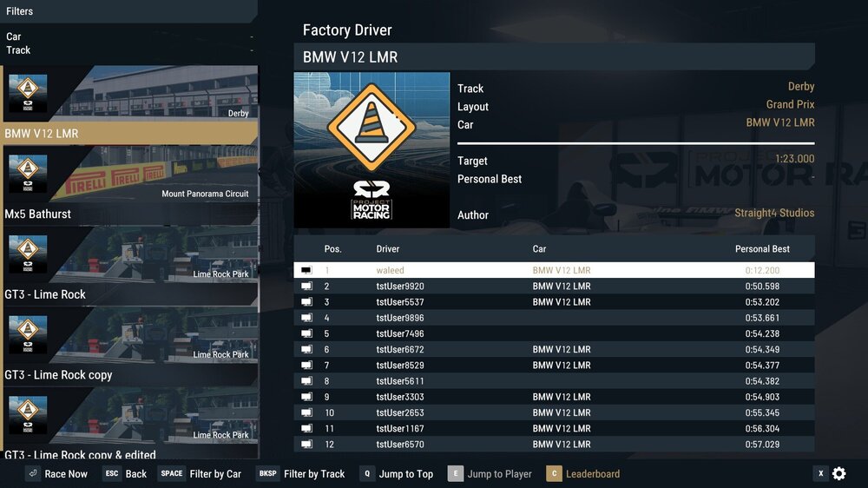868x488 pixels.
Task: Open the Track filter row
Action: pyautogui.click(x=129, y=50)
